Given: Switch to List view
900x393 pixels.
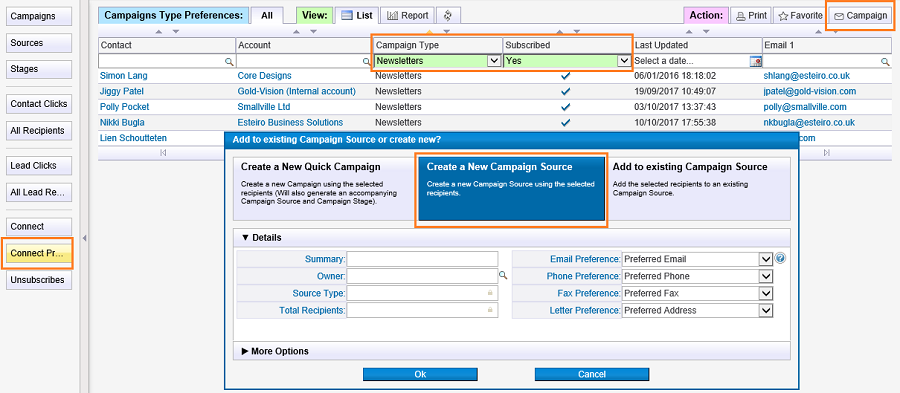Looking at the screenshot, I should [x=357, y=15].
